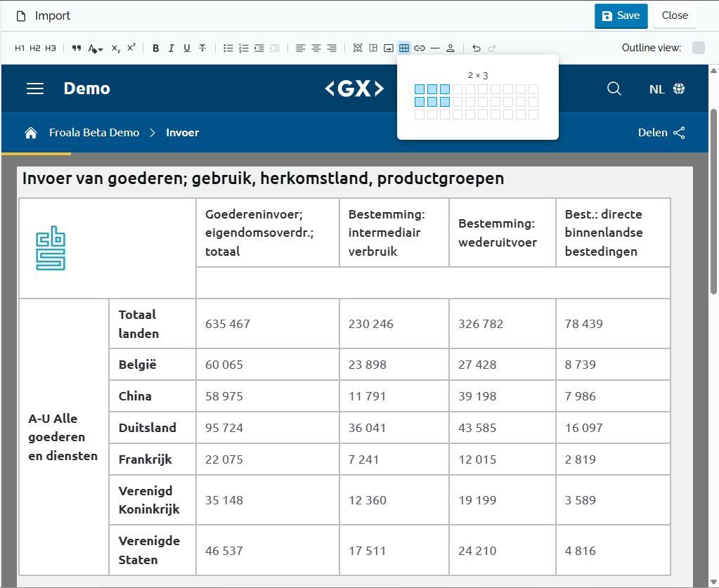The width and height of the screenshot is (719, 588).
Task: Increase the indent
Action: (x=259, y=48)
